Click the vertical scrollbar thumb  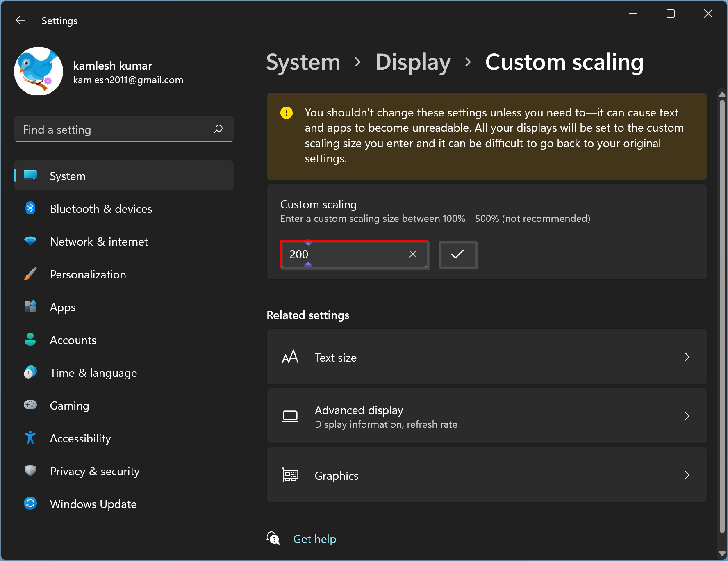[722, 316]
